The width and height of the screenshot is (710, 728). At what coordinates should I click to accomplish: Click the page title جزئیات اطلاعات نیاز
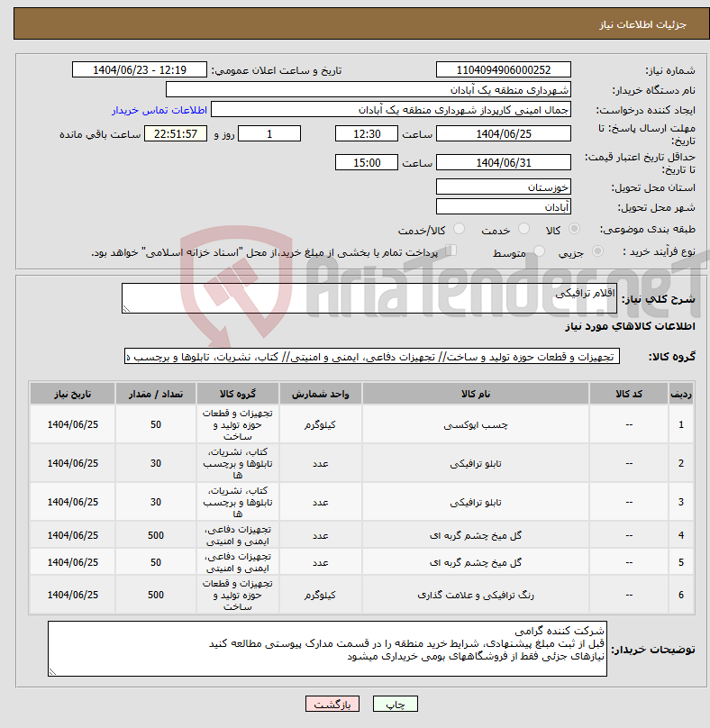(642, 24)
